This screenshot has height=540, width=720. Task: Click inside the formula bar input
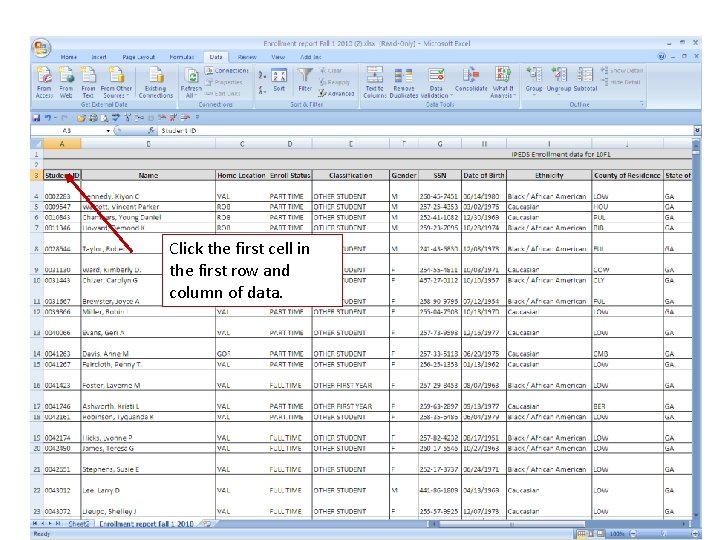tap(425, 131)
